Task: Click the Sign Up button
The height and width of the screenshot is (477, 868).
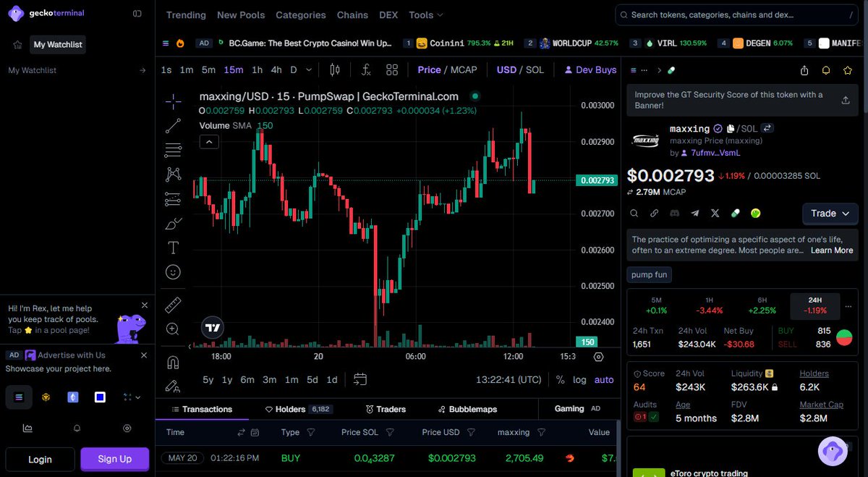Action: coord(115,459)
